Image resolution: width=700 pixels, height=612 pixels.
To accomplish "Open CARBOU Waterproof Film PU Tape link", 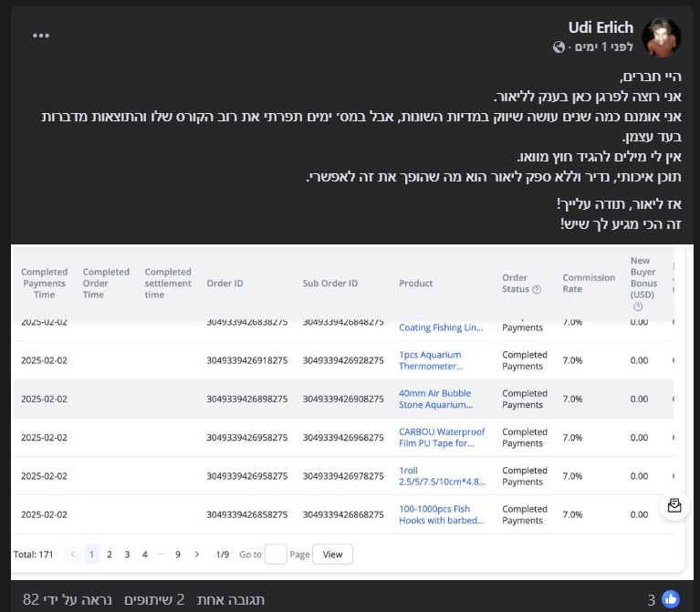I will pyautogui.click(x=442, y=438).
